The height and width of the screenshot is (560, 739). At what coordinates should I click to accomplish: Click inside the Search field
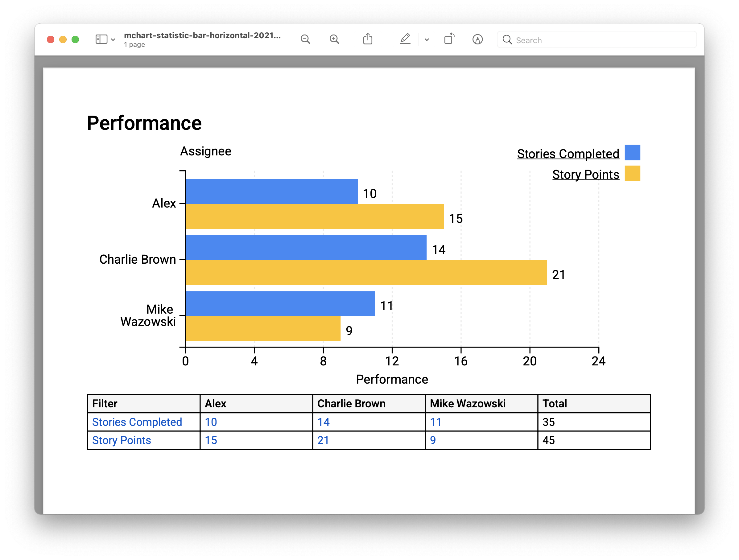click(568, 40)
